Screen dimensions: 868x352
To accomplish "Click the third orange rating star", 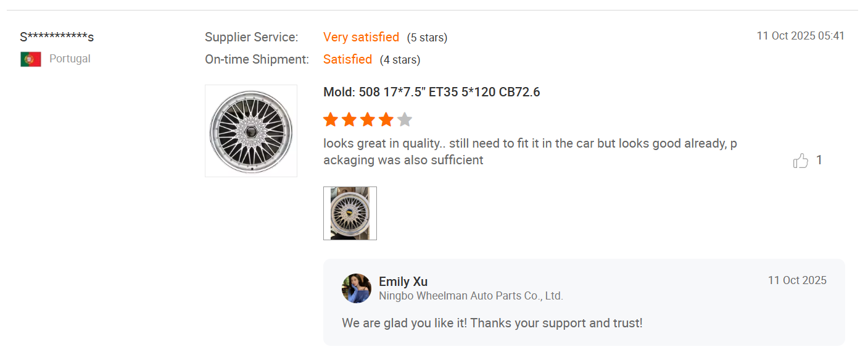I will tap(368, 120).
